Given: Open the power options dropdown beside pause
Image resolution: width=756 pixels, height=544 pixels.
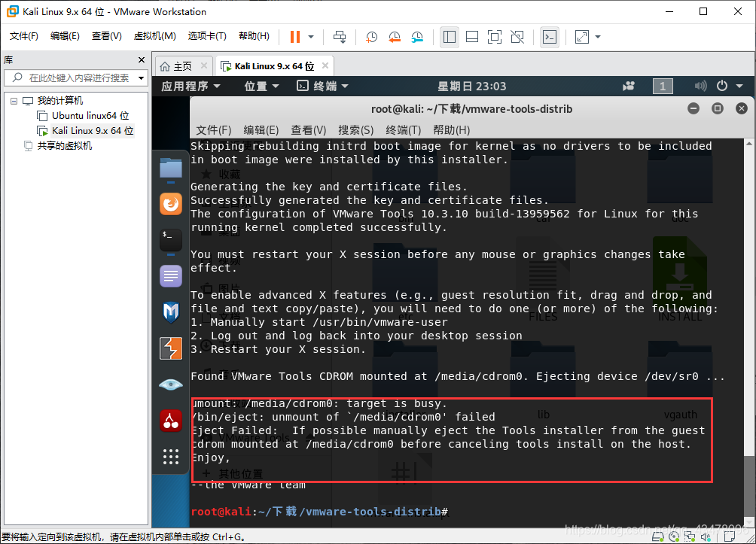Looking at the screenshot, I should pyautogui.click(x=311, y=37).
